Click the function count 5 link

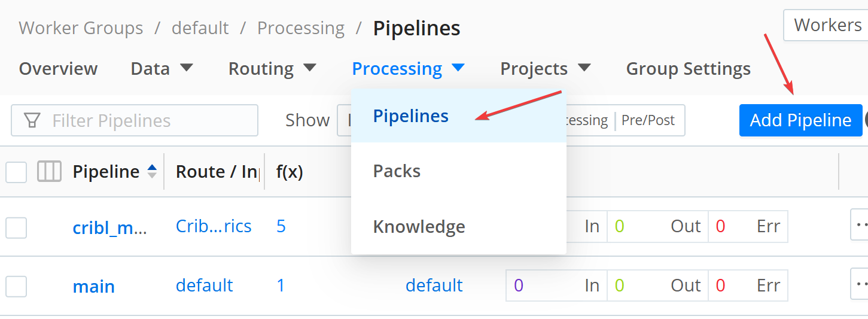tap(281, 226)
